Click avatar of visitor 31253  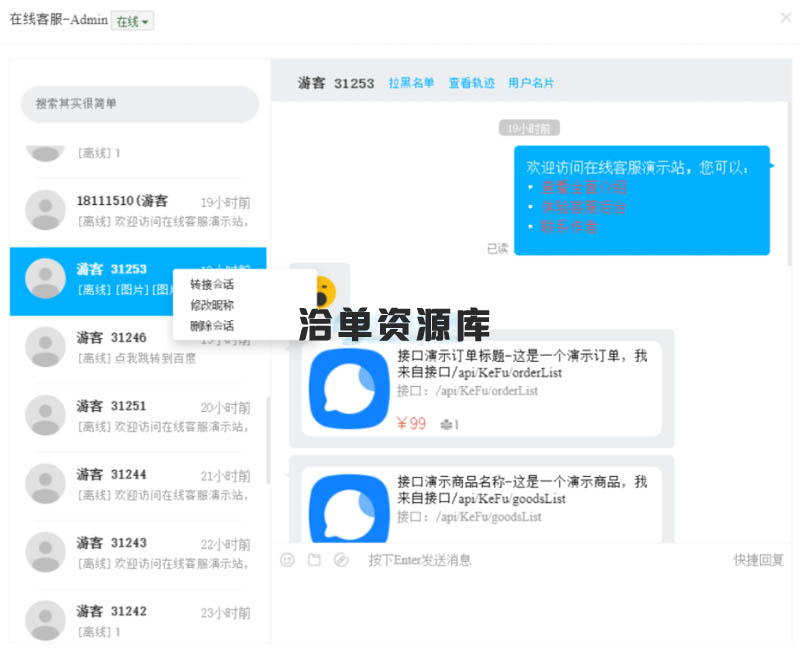pyautogui.click(x=45, y=279)
